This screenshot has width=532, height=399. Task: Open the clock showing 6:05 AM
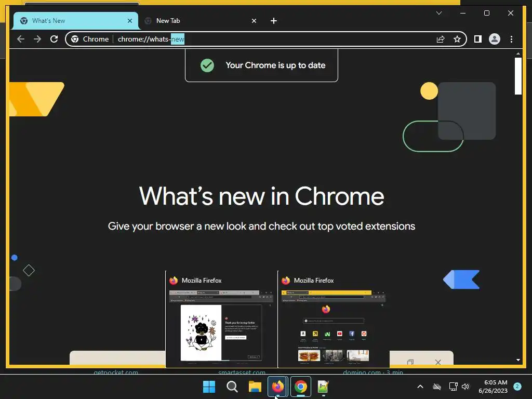pos(493,387)
